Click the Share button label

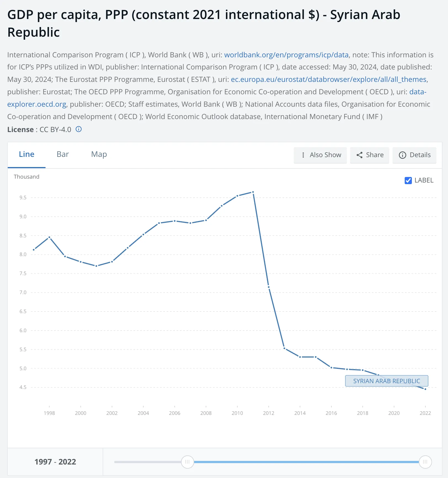tap(375, 155)
